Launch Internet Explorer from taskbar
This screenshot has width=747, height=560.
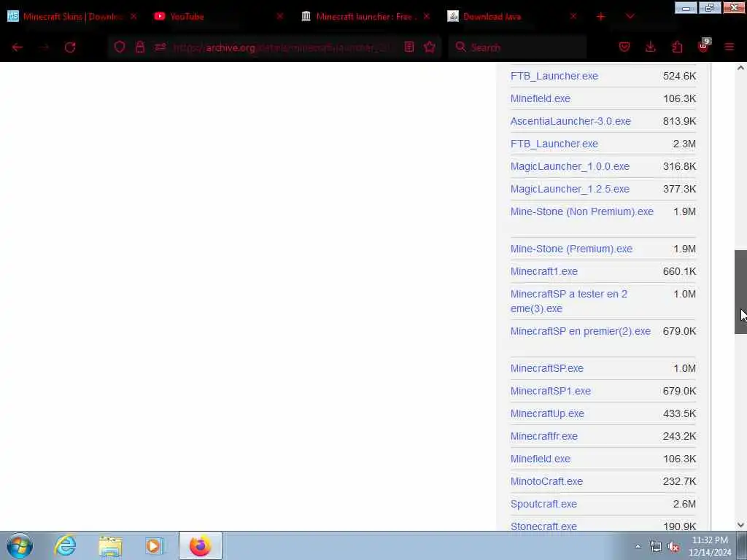click(x=65, y=545)
